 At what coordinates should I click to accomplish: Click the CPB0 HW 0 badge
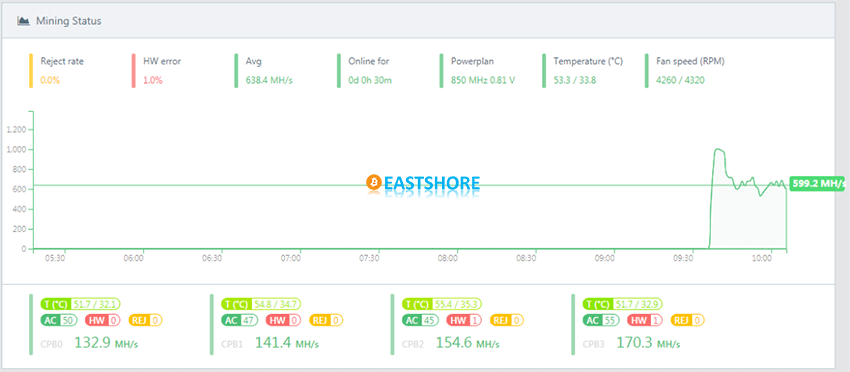tap(102, 320)
